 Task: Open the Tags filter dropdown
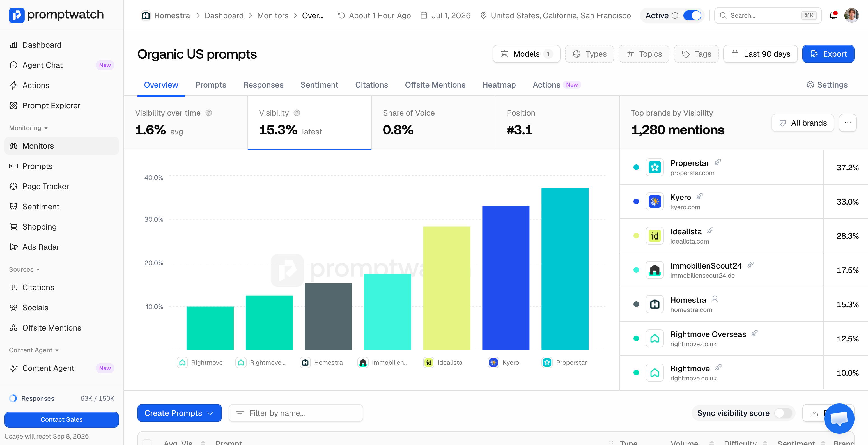(696, 54)
